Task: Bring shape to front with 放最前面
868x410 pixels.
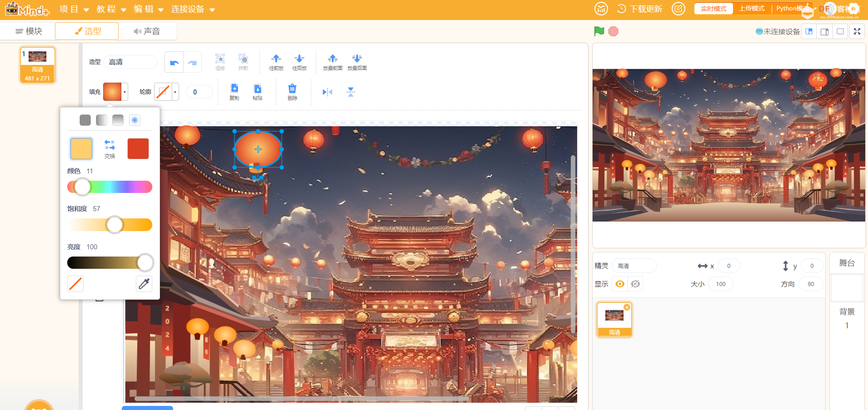Action: [x=333, y=62]
